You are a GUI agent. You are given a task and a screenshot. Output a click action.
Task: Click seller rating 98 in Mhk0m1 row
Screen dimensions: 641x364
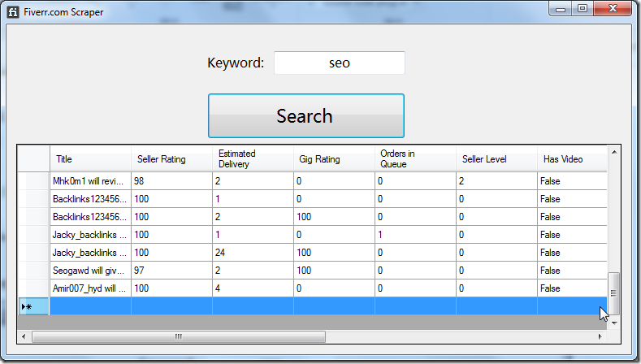[x=171, y=180]
